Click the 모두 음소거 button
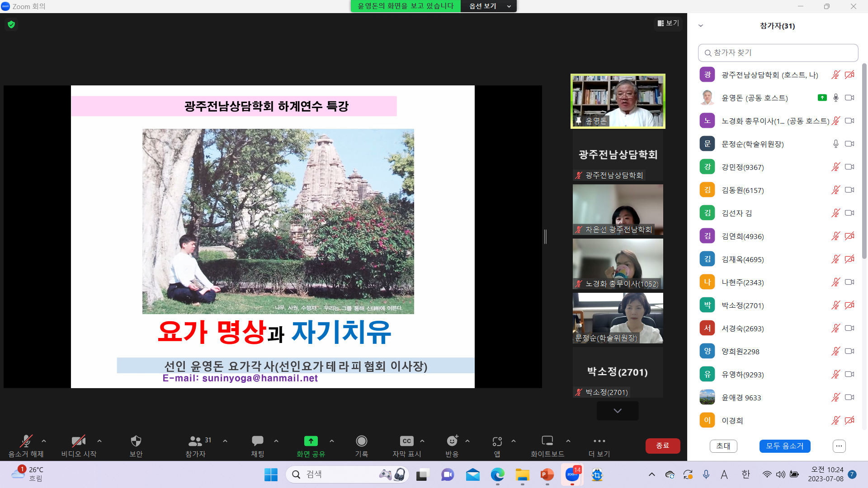The width and height of the screenshot is (868, 488). click(784, 446)
